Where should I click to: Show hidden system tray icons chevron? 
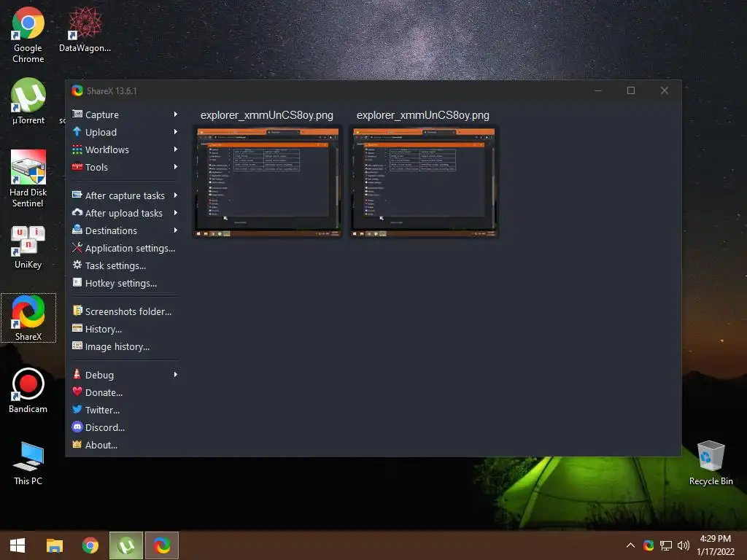(630, 545)
